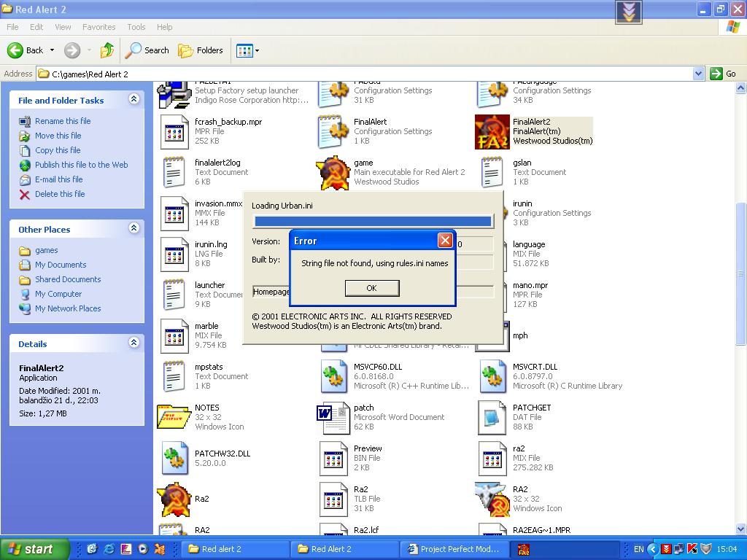Screen dimensions: 747x560
Task: Collapse the Details panel
Action: coord(134,343)
